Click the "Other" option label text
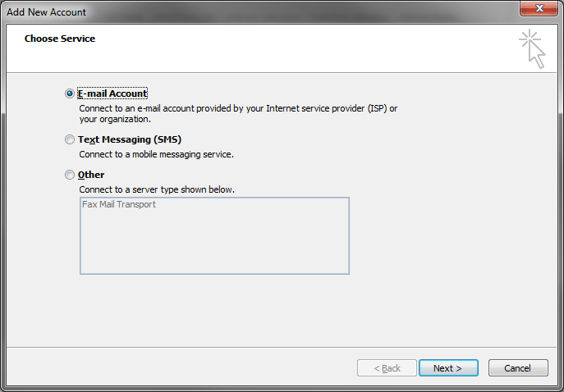The width and height of the screenshot is (564, 392). tap(91, 175)
